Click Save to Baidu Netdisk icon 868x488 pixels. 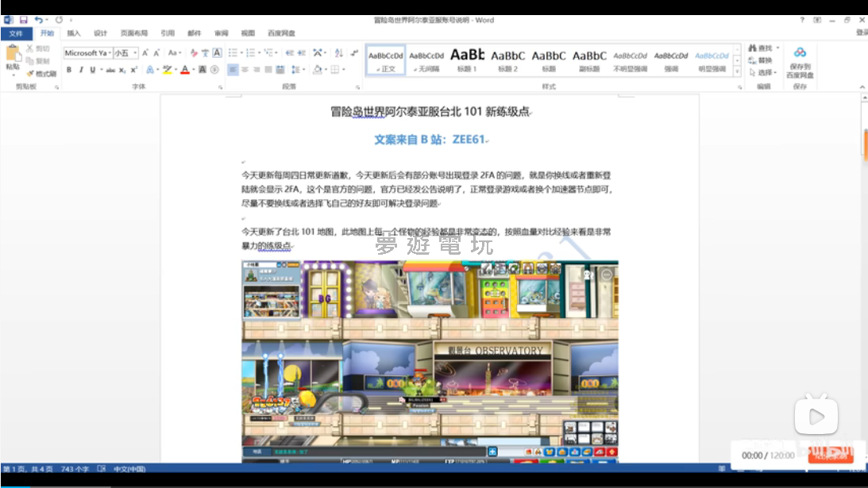coord(800,61)
